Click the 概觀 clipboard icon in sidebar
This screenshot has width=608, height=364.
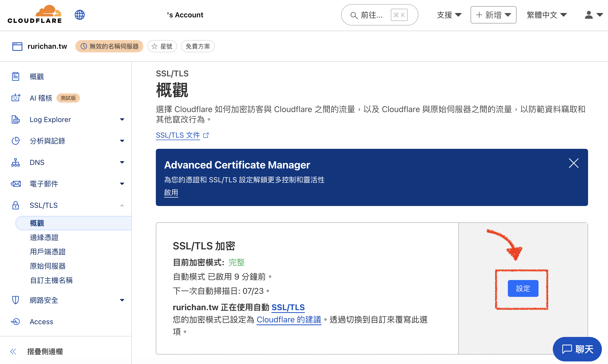point(16,76)
